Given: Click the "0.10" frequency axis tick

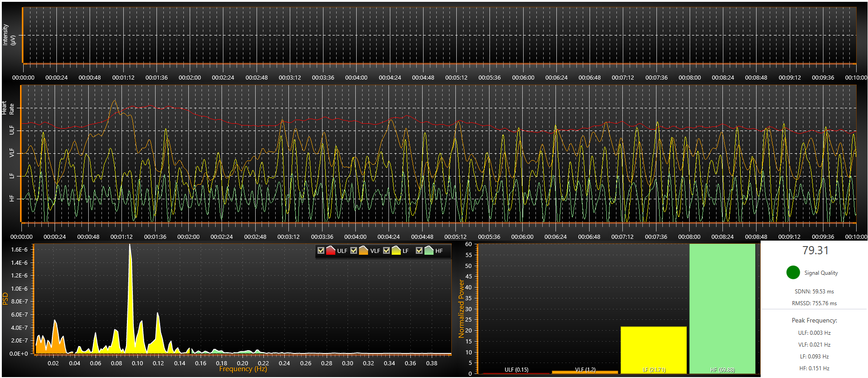Looking at the screenshot, I should [x=137, y=363].
